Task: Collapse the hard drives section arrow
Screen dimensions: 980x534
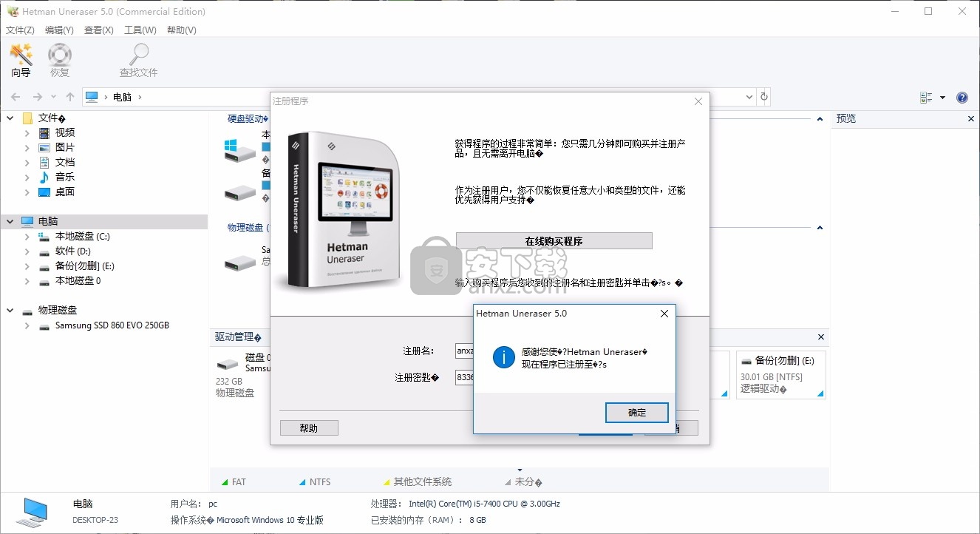Action: tap(820, 119)
